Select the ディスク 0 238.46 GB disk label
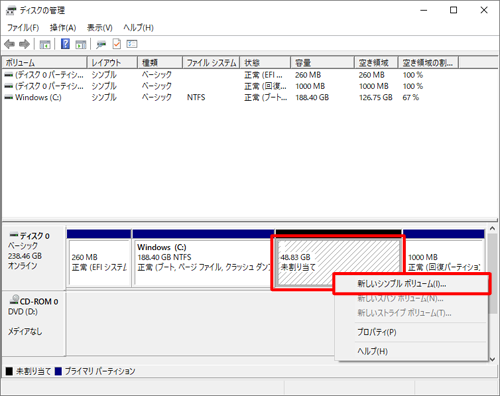Screen dimensions: 500x396 pyautogui.click(x=33, y=257)
